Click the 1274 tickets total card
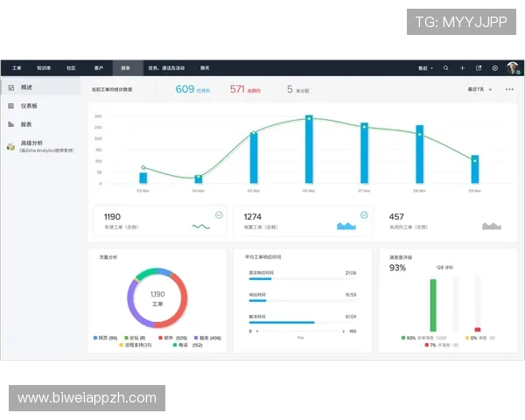 pyautogui.click(x=303, y=221)
